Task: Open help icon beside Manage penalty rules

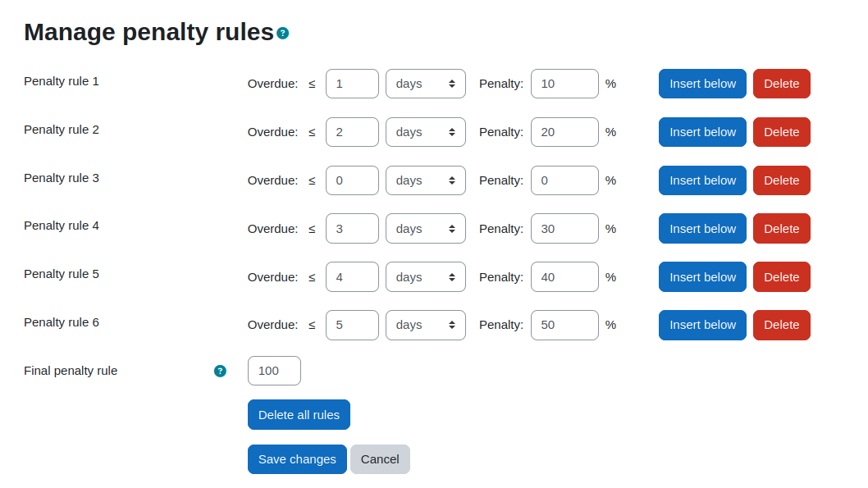Action: (x=282, y=33)
